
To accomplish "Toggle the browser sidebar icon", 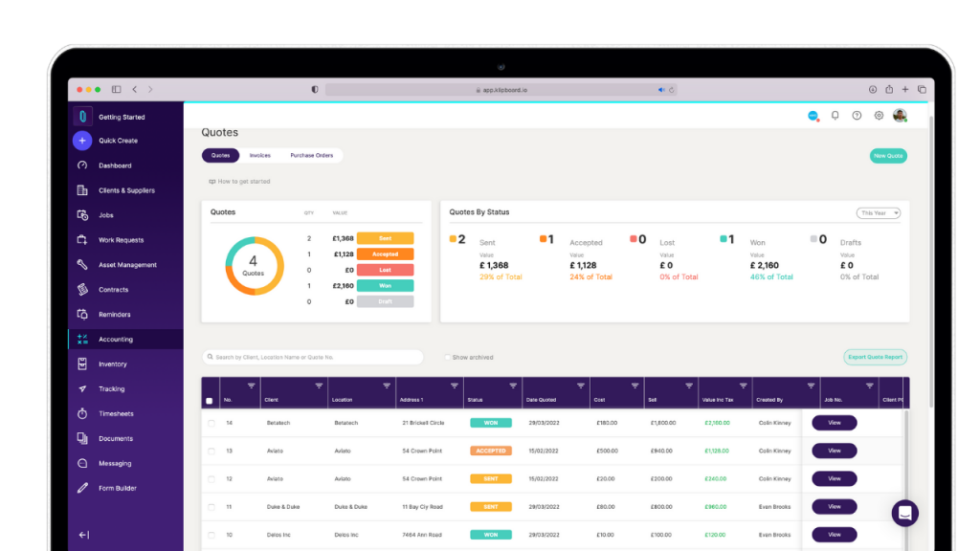I will click(x=116, y=89).
